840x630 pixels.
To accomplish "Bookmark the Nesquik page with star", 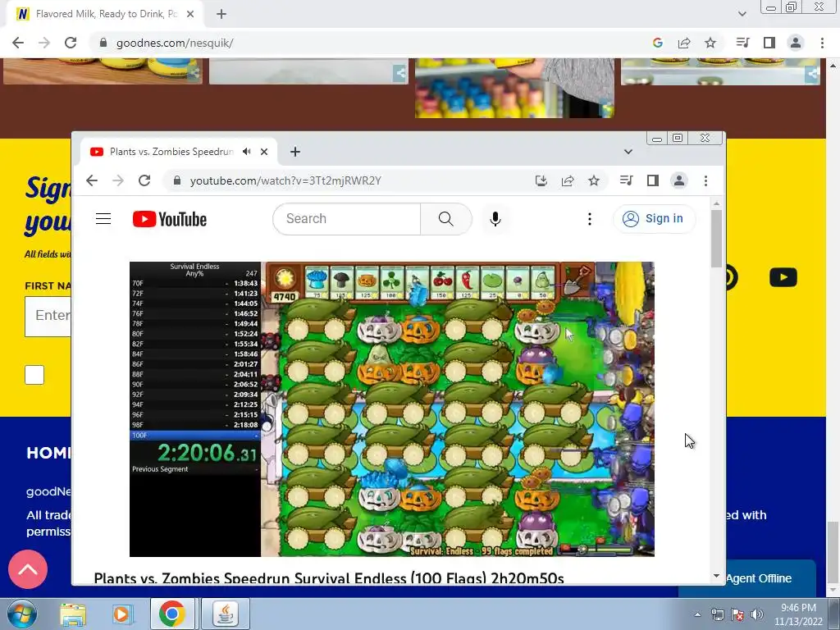I will pos(710,43).
